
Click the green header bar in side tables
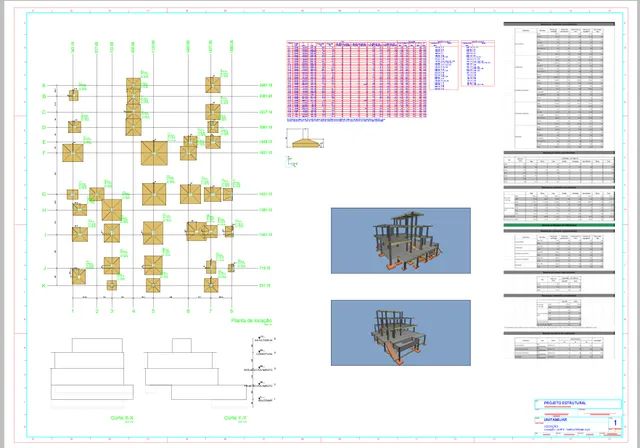[x=559, y=225]
